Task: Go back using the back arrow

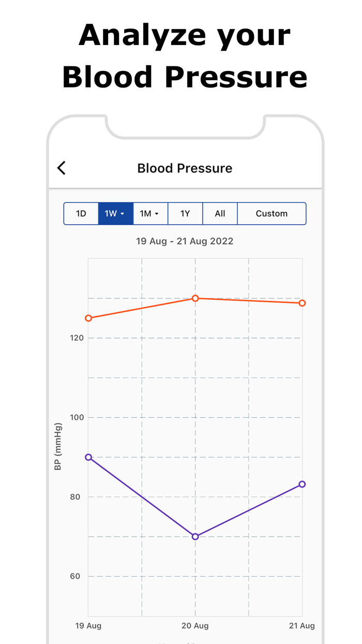Action: coord(61,168)
